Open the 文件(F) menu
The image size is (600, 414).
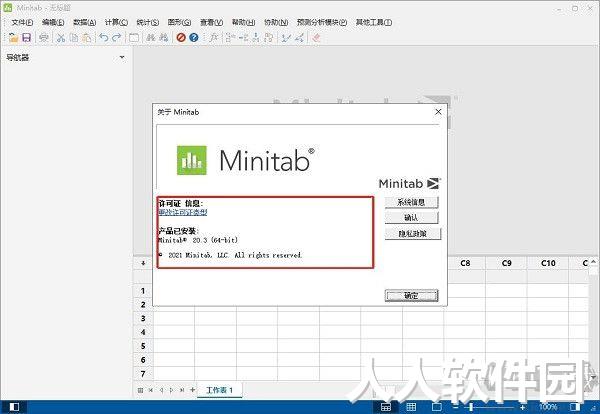click(x=22, y=22)
